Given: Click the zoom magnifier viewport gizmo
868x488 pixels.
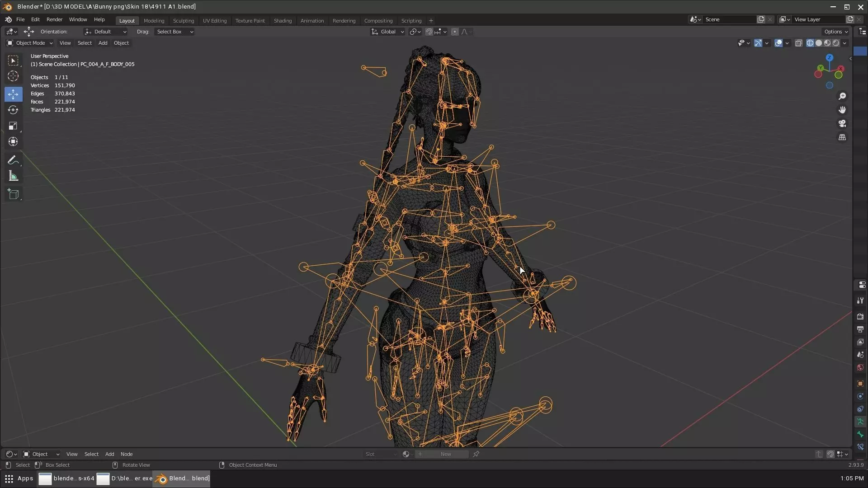Looking at the screenshot, I should 842,96.
